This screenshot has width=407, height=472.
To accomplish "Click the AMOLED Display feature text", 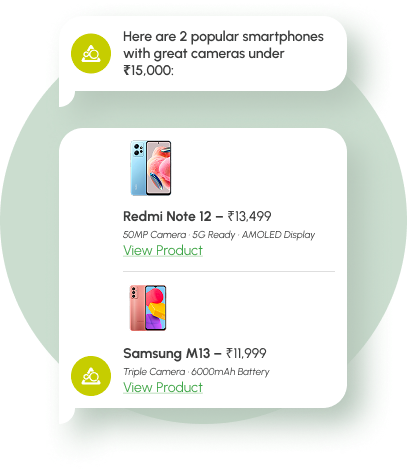I will click(x=278, y=235).
